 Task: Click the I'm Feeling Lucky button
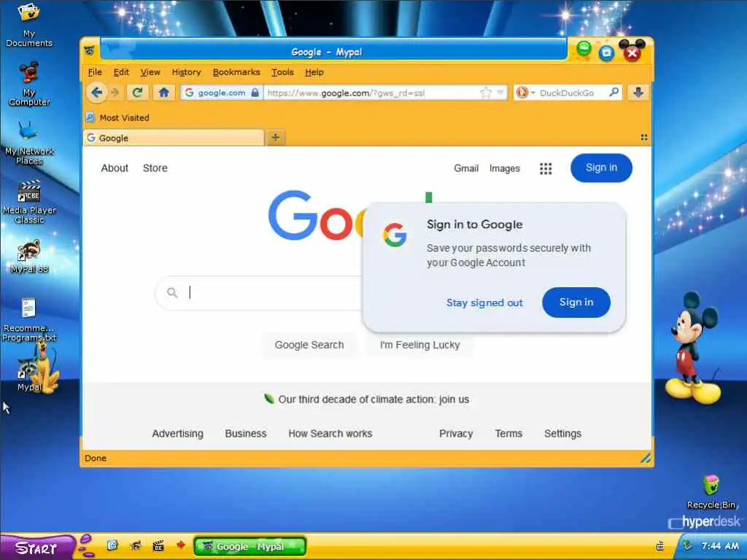coord(419,345)
